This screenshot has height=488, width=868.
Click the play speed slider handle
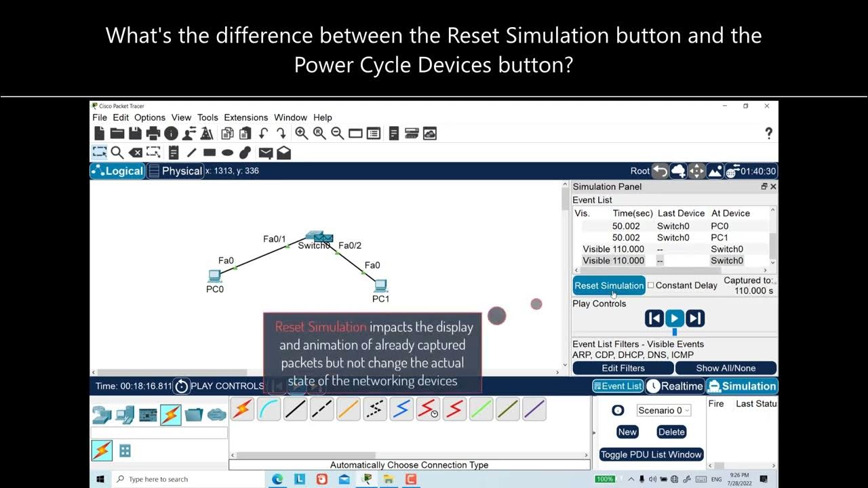pos(674,331)
